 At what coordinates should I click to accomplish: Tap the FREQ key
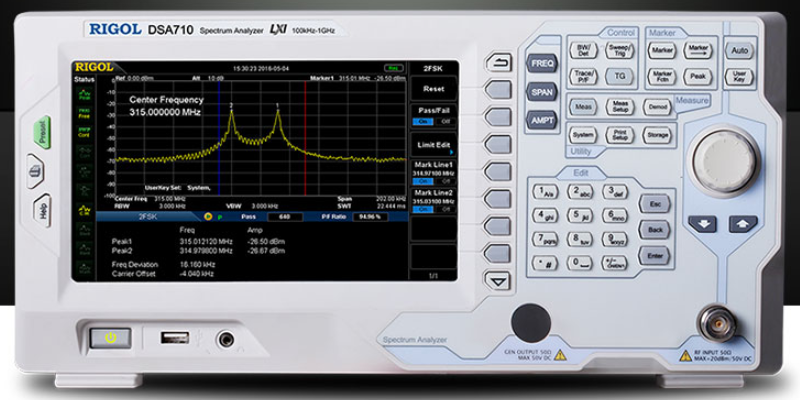tap(542, 64)
